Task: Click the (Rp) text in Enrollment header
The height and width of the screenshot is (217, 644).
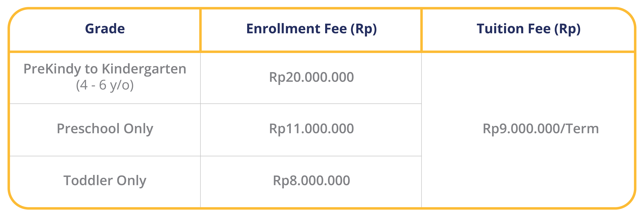Action: pyautogui.click(x=364, y=29)
